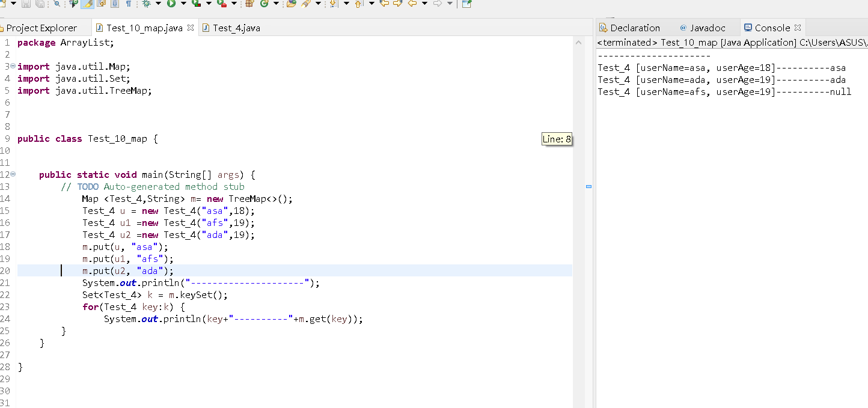
Task: Click the Search flashlight icon
Action: [306, 4]
